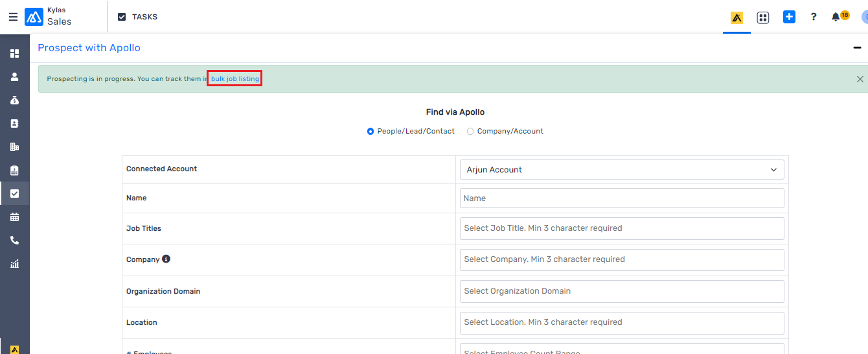Open the clipboard icon in the sidebar
This screenshot has width=868, height=354.
(14, 170)
